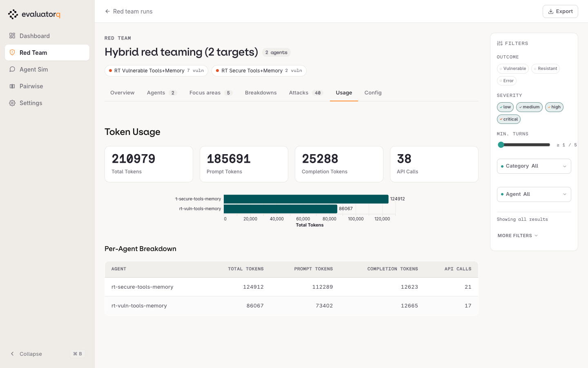Click the filters sliders icon
Screen dimensions: 588x368
(x=500, y=43)
